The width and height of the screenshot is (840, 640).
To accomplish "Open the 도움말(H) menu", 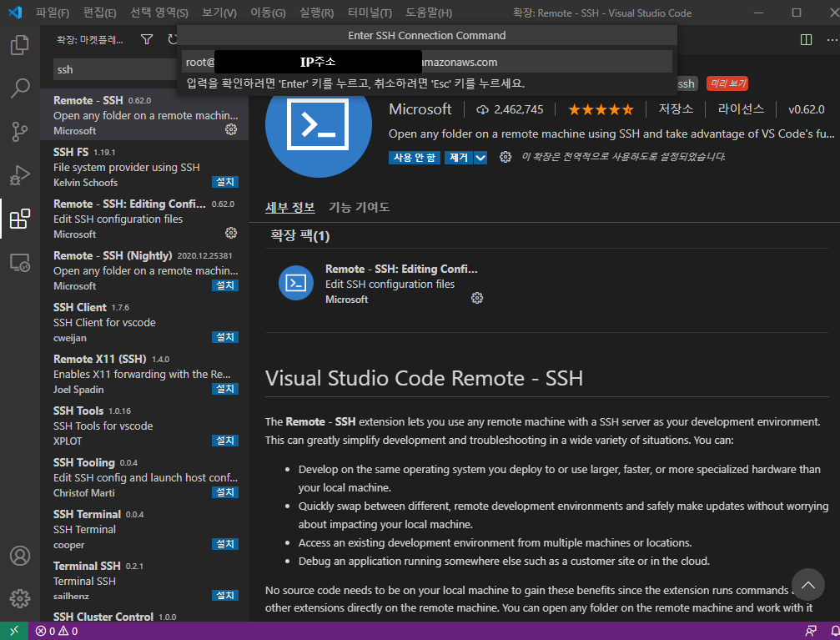I will (x=429, y=13).
